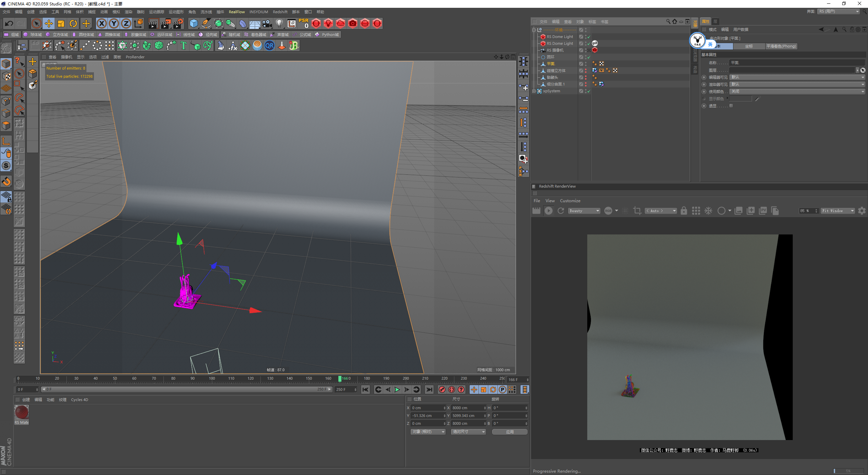Viewport: 868px width, 475px height.
Task: Open the RenderView Customize menu
Action: click(570, 201)
